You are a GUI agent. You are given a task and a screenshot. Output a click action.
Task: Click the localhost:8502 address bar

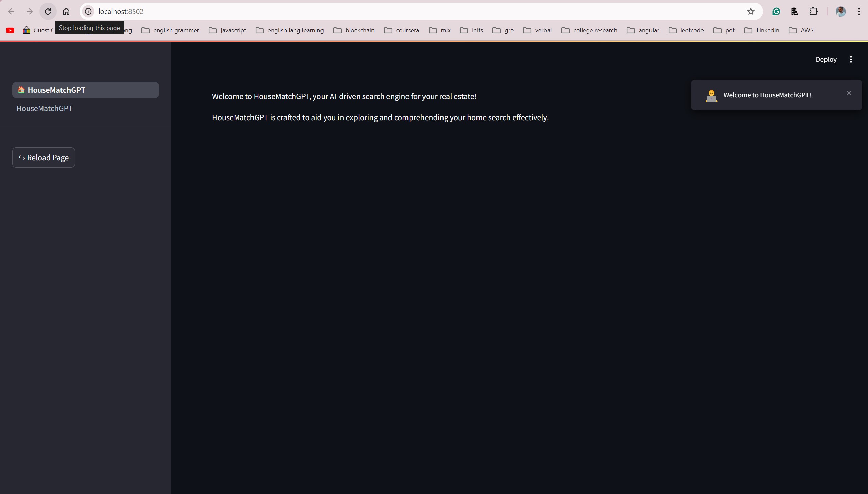pyautogui.click(x=408, y=12)
